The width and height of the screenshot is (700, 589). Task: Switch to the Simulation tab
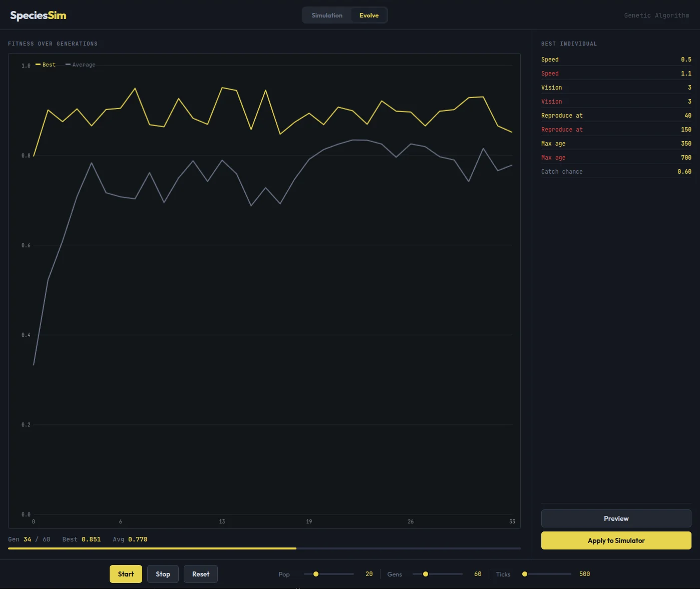(326, 15)
